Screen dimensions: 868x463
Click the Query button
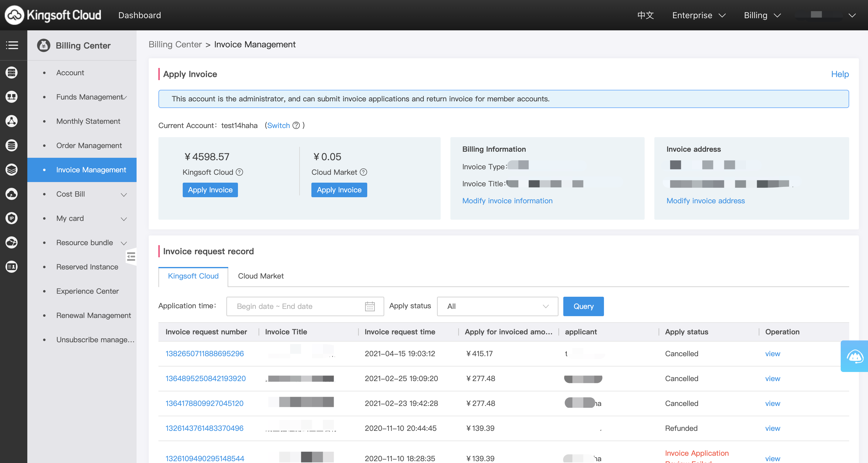583,306
